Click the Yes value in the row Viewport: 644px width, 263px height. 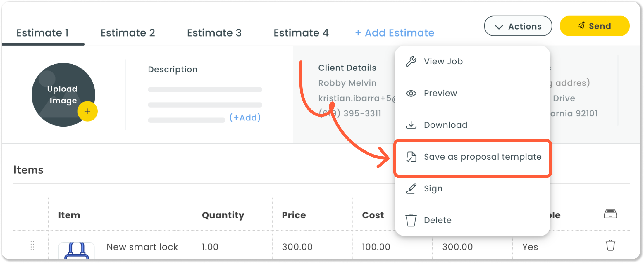click(x=530, y=247)
